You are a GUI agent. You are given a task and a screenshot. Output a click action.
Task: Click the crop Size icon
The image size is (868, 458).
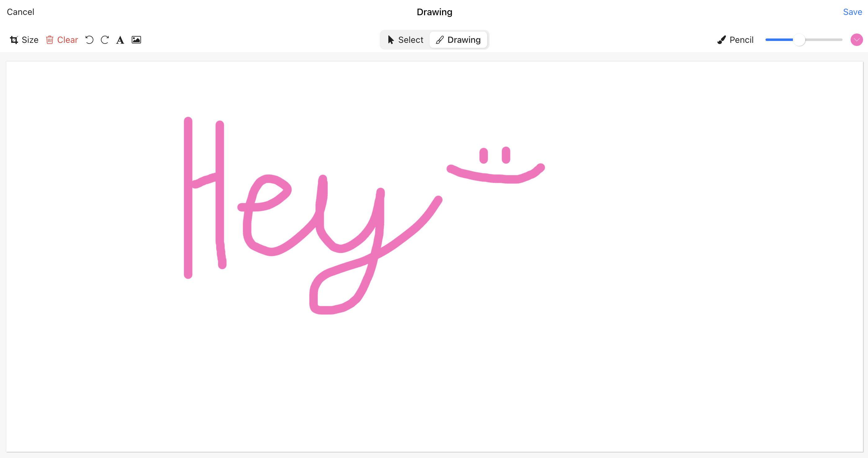pos(14,40)
